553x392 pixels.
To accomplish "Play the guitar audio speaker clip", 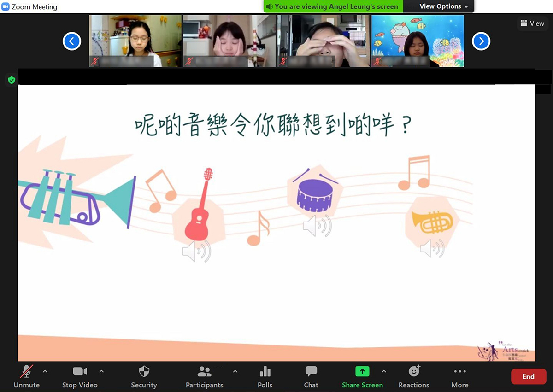I will (x=197, y=252).
